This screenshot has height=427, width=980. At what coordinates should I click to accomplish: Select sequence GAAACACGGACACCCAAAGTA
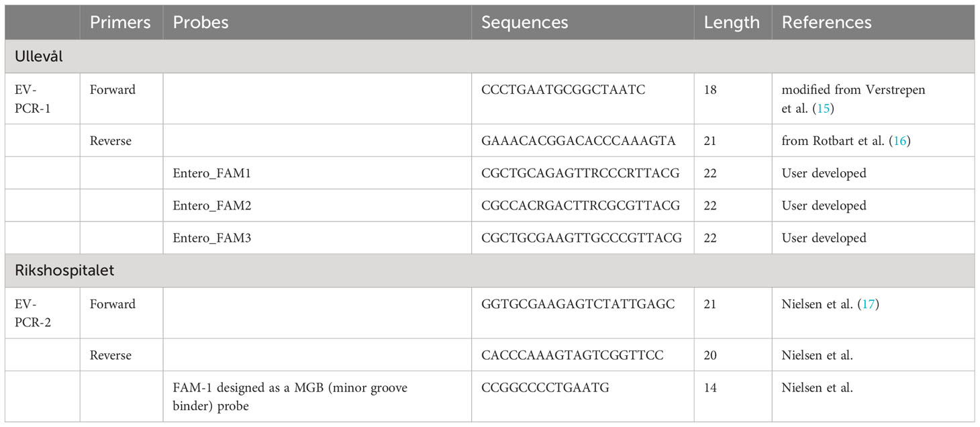578,140
